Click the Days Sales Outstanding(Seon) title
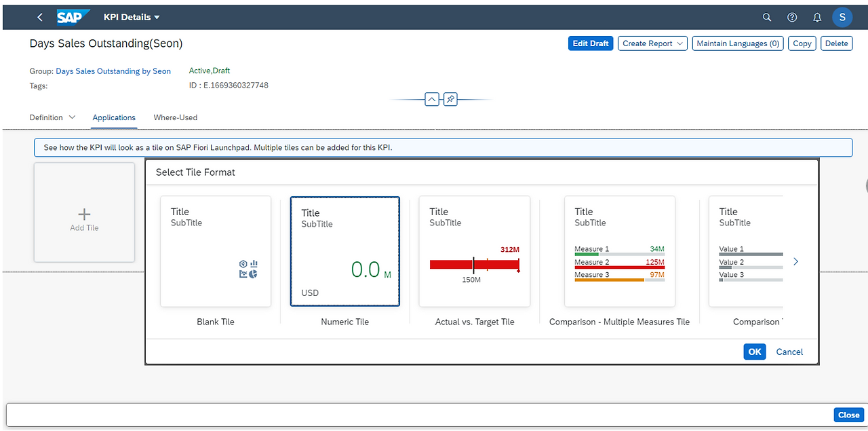Viewport: 868px width, 431px height. [106, 43]
